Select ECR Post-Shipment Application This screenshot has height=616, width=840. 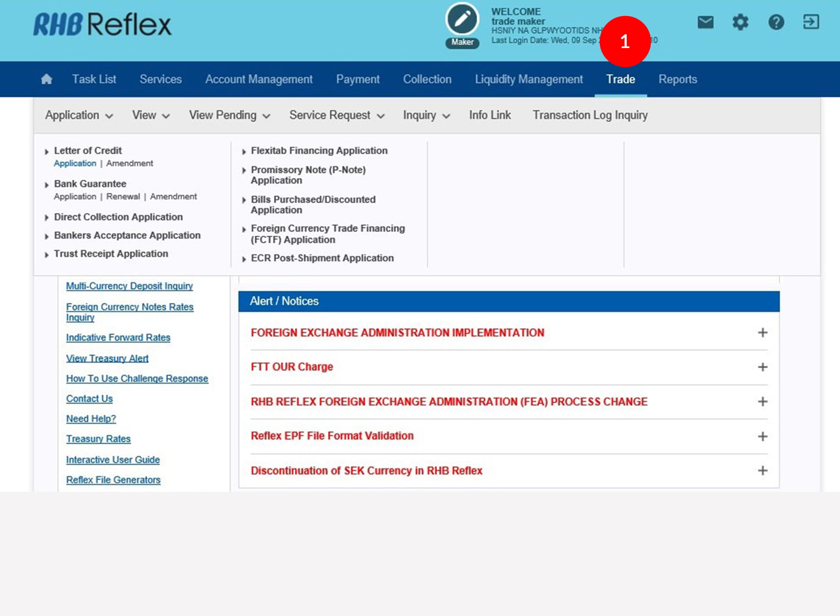[322, 258]
